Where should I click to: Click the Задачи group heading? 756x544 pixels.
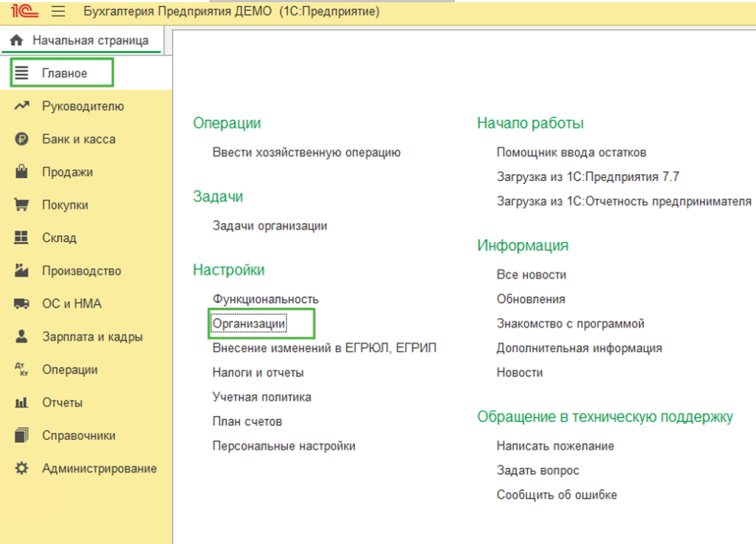[x=218, y=196]
